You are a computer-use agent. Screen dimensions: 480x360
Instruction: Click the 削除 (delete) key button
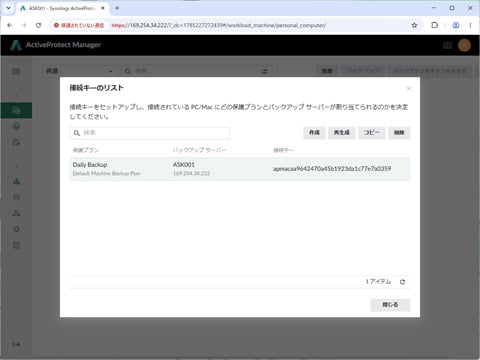coord(399,133)
